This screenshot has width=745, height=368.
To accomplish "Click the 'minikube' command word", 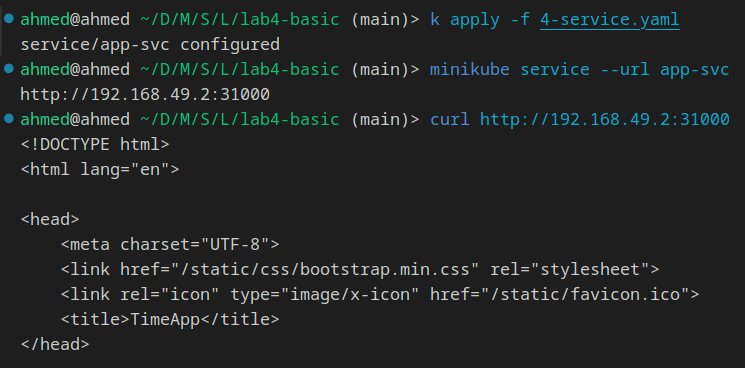I will point(470,69).
